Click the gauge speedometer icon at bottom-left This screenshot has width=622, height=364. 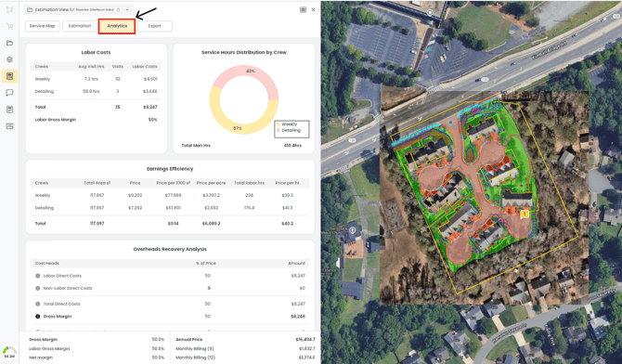point(9,351)
